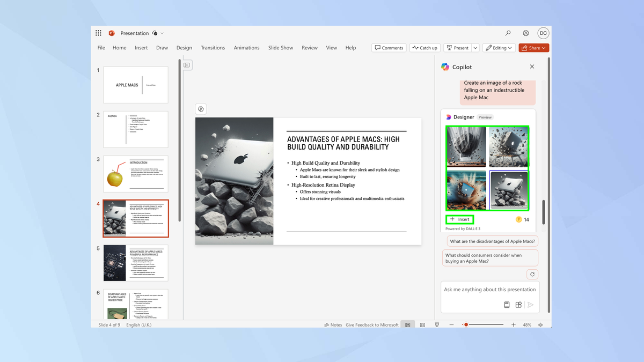Click the Insert button below Designer images
This screenshot has height=362, width=644.
click(x=459, y=219)
